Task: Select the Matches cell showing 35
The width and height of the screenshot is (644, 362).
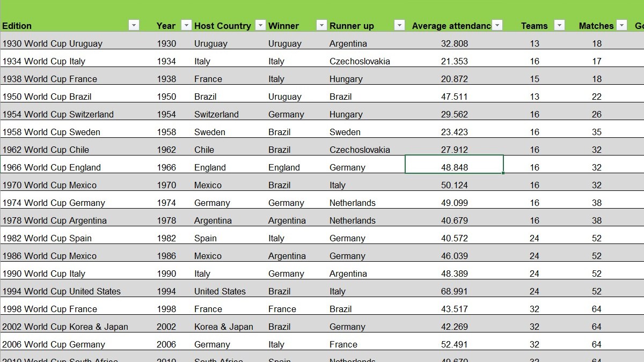Action: (597, 132)
